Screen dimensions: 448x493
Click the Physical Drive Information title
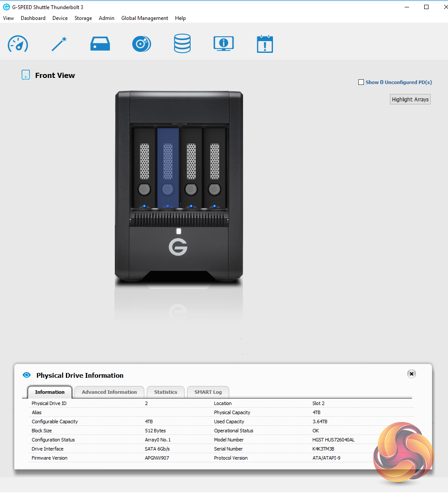(80, 376)
